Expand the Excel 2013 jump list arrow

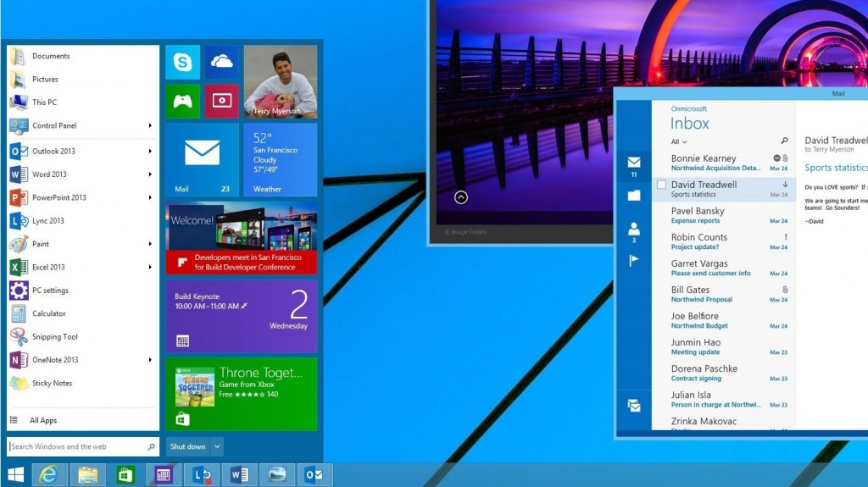click(150, 268)
